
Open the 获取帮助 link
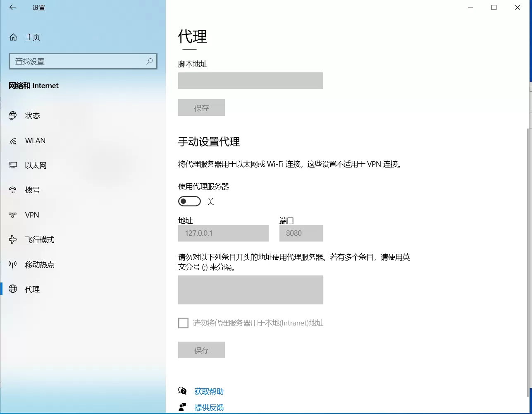pos(209,391)
